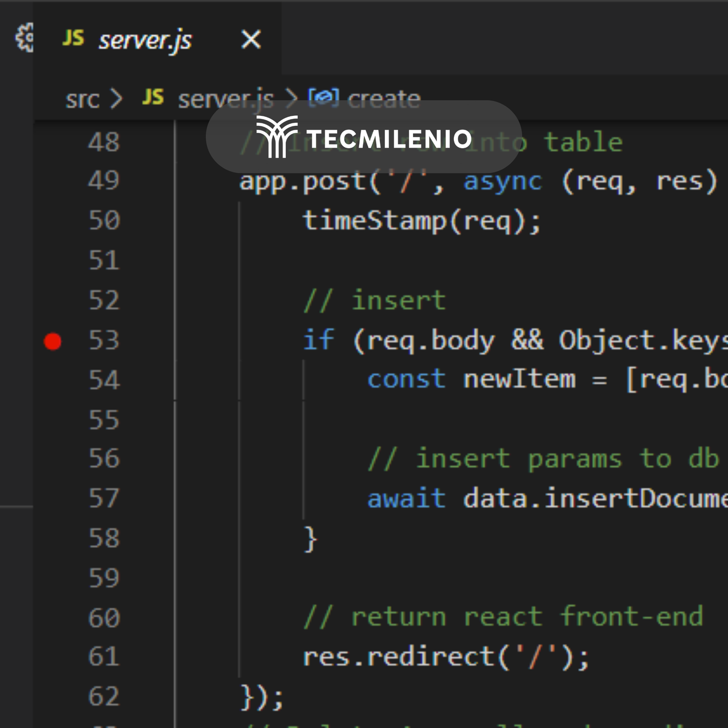Close the server.js tab

click(x=251, y=39)
